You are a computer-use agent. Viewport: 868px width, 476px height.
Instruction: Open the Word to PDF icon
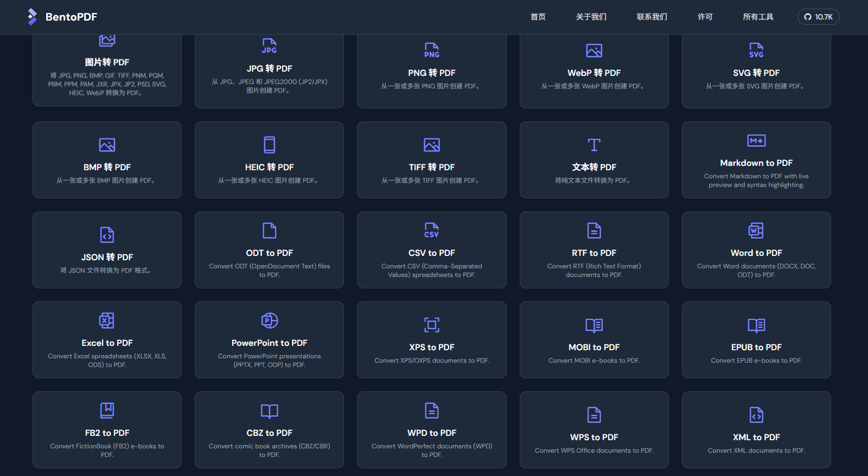(756, 230)
